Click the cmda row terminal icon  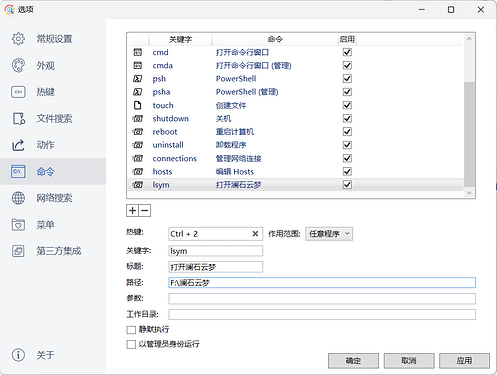pos(137,65)
